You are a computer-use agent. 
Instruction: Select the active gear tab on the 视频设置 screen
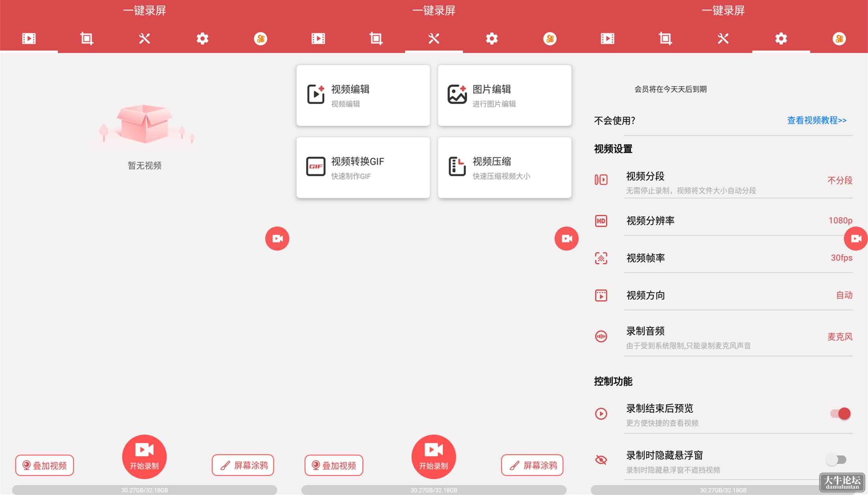click(x=781, y=39)
